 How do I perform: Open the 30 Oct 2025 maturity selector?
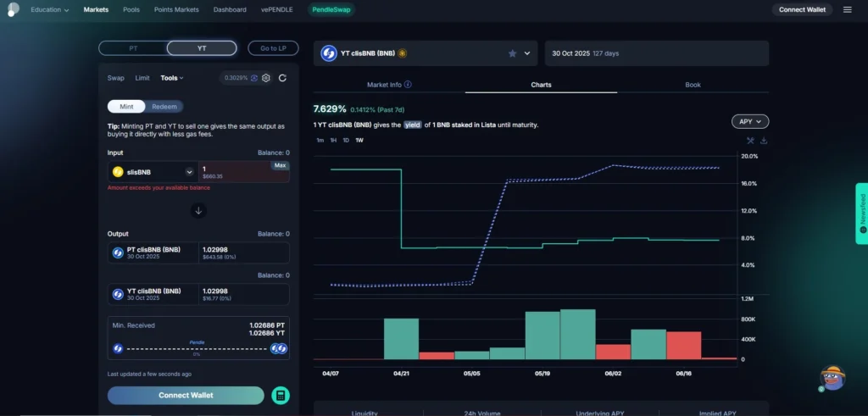657,53
